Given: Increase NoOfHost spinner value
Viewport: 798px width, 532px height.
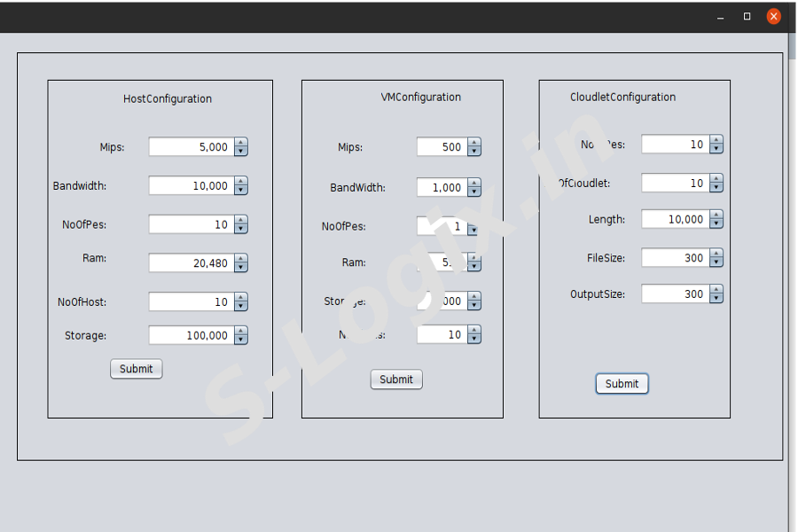Looking at the screenshot, I should [241, 298].
